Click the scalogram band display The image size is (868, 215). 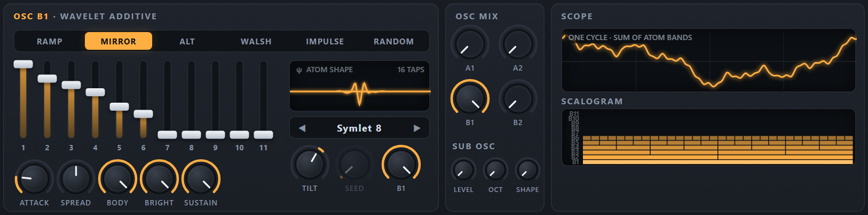pos(709,137)
